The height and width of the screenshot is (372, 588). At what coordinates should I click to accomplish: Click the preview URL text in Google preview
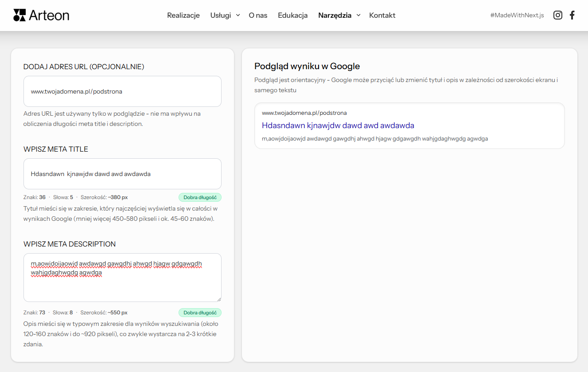click(x=305, y=113)
